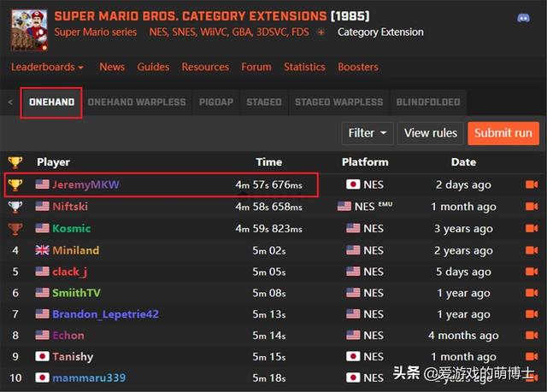Click JeremyMKW's first place trophy
The width and height of the screenshot is (547, 392).
[x=15, y=184]
